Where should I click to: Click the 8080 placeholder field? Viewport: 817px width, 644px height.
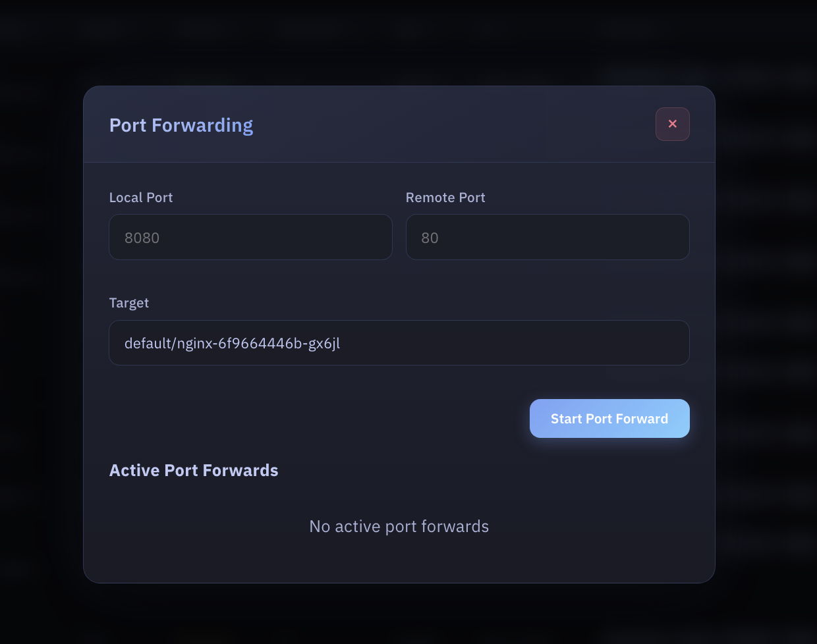click(250, 237)
